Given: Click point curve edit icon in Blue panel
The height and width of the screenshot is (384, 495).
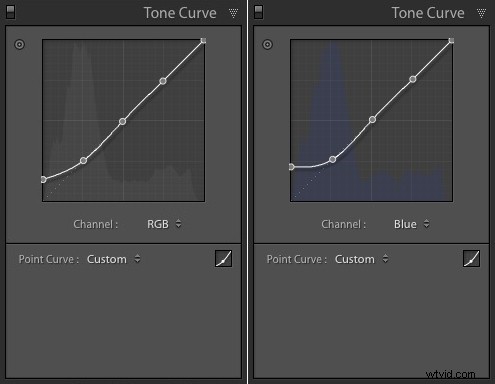Looking at the screenshot, I should [x=471, y=259].
